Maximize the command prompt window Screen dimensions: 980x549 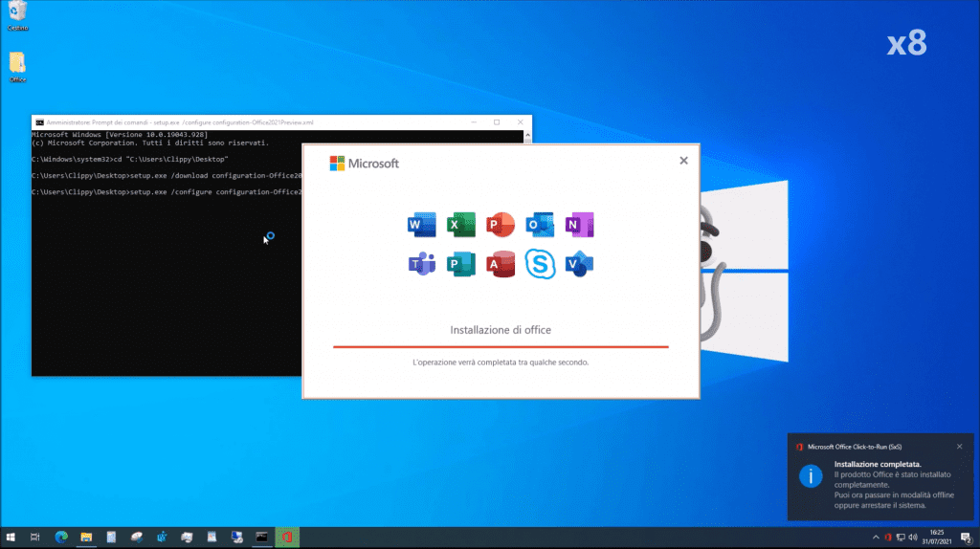pos(496,122)
